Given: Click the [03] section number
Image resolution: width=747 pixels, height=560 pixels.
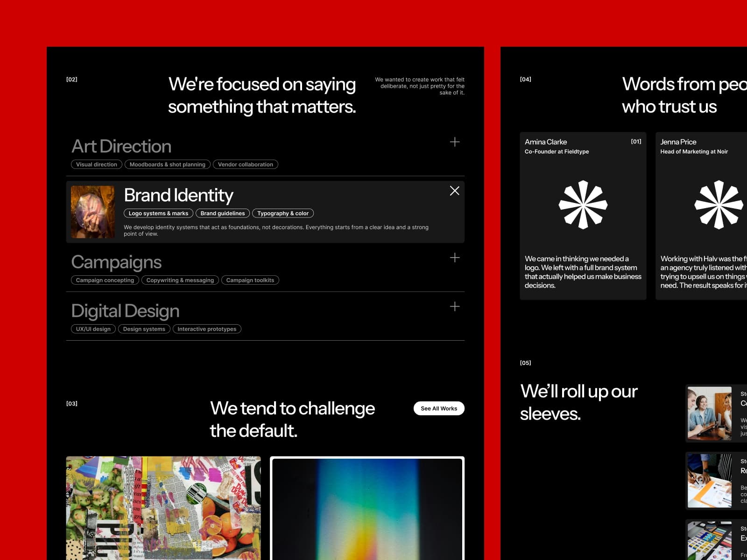Looking at the screenshot, I should (x=72, y=403).
